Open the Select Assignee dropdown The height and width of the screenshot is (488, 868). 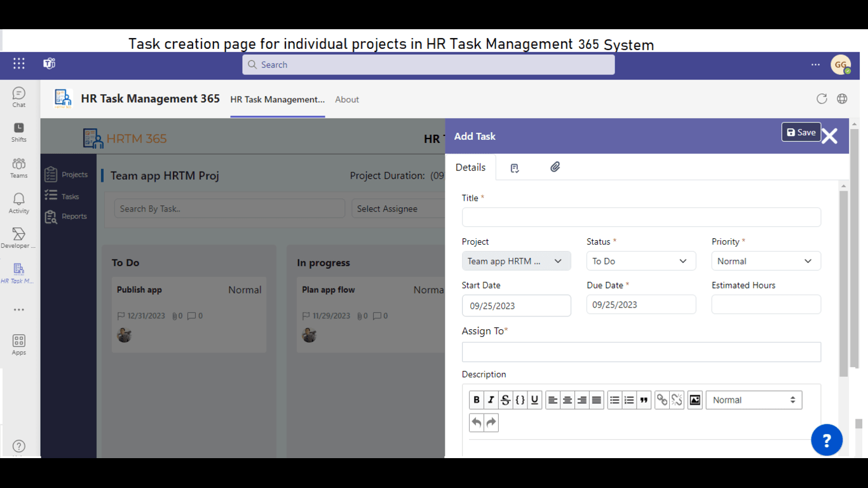tap(398, 208)
